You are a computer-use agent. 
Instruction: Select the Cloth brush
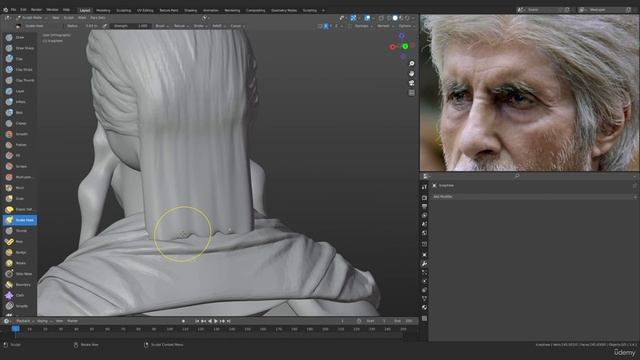(x=19, y=295)
